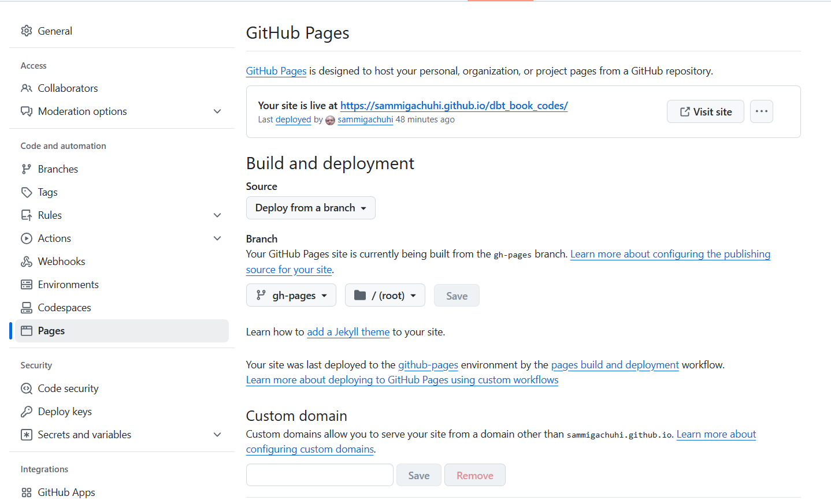Image resolution: width=831 pixels, height=504 pixels.
Task: Open the gh-pages branch dropdown
Action: [x=291, y=295]
